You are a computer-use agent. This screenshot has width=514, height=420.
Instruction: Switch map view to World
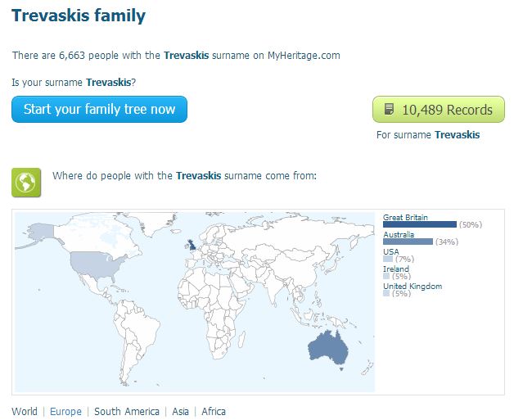tap(25, 412)
